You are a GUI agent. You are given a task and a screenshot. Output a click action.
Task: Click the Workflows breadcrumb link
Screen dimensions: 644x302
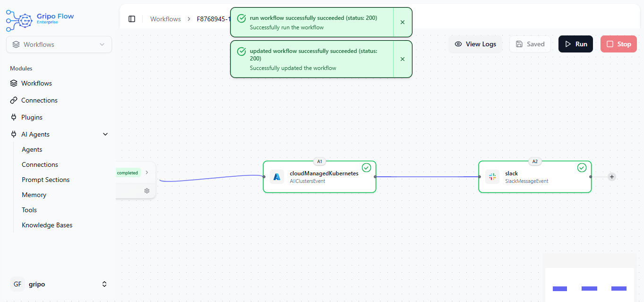pos(165,19)
